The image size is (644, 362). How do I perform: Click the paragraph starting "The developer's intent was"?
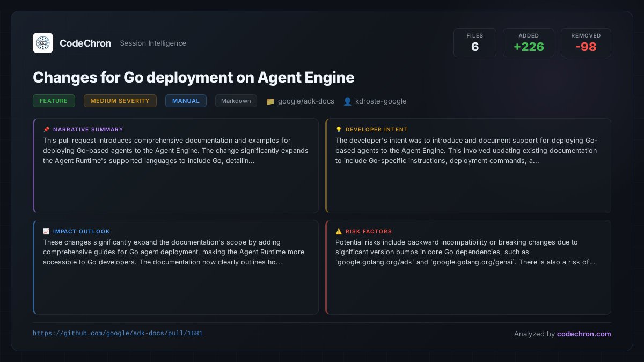click(466, 151)
